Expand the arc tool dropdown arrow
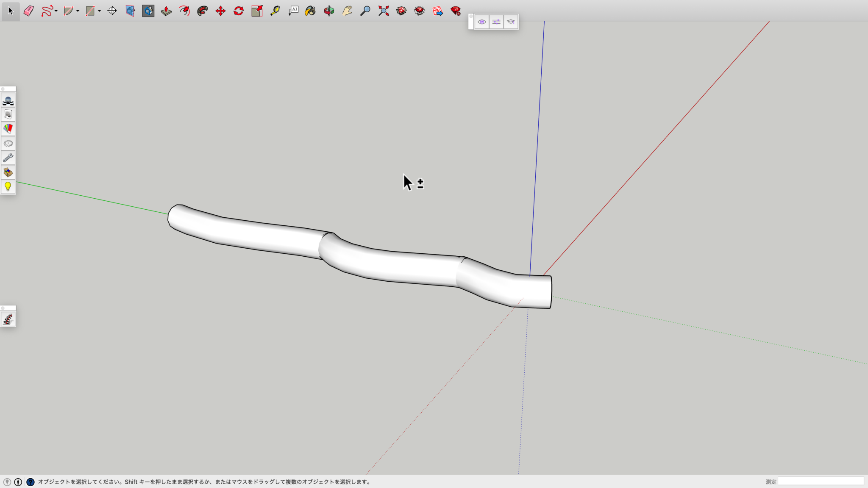The width and height of the screenshot is (868, 488). tap(78, 11)
